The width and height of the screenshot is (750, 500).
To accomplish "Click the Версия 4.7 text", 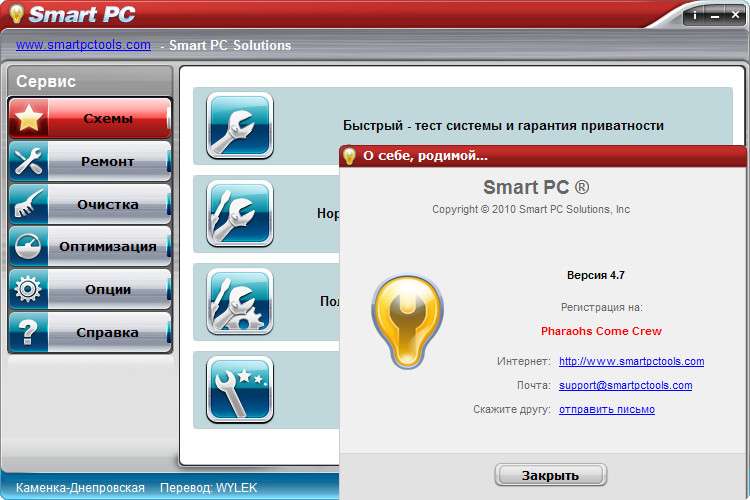I will pyautogui.click(x=596, y=275).
